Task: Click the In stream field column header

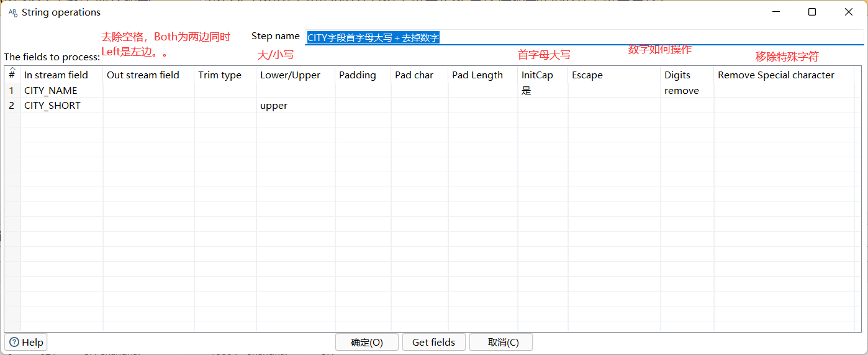Action: click(61, 75)
